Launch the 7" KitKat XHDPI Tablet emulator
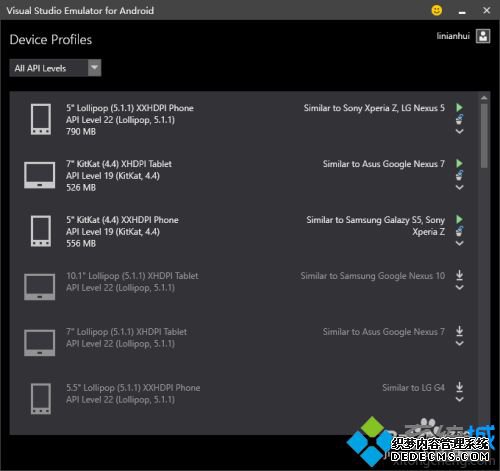This screenshot has width=500, height=471. point(459,164)
